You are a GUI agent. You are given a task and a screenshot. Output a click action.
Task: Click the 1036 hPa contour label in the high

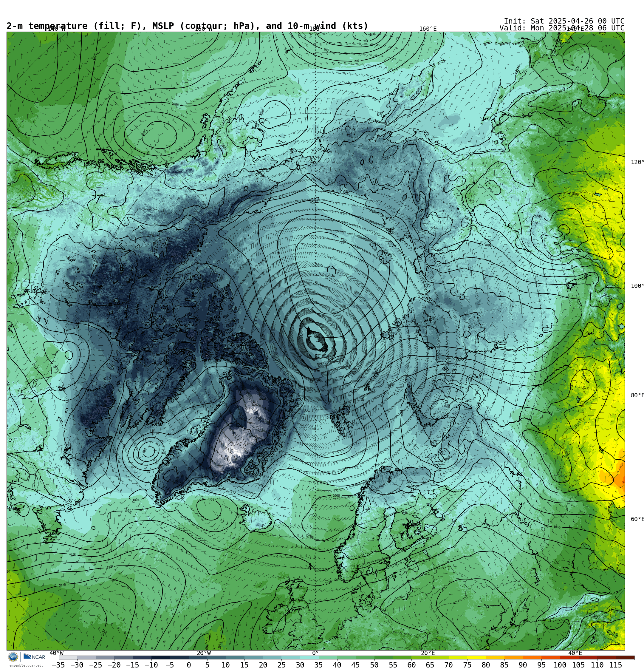coord(331,276)
